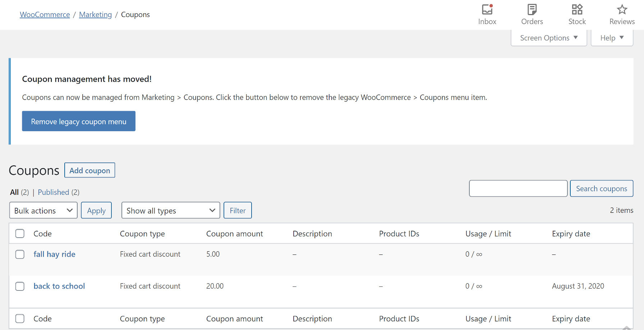Screen dimensions: 644x330
Task: Expand the Help panel
Action: [x=611, y=37]
